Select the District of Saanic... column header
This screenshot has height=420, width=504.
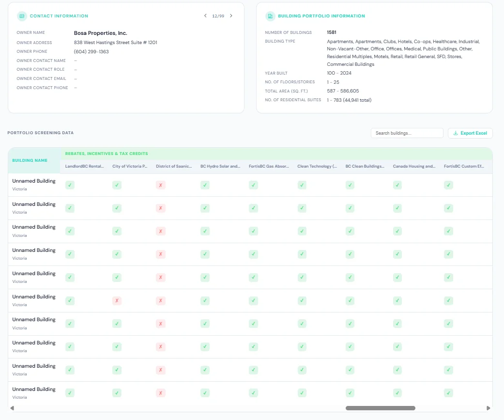(174, 166)
